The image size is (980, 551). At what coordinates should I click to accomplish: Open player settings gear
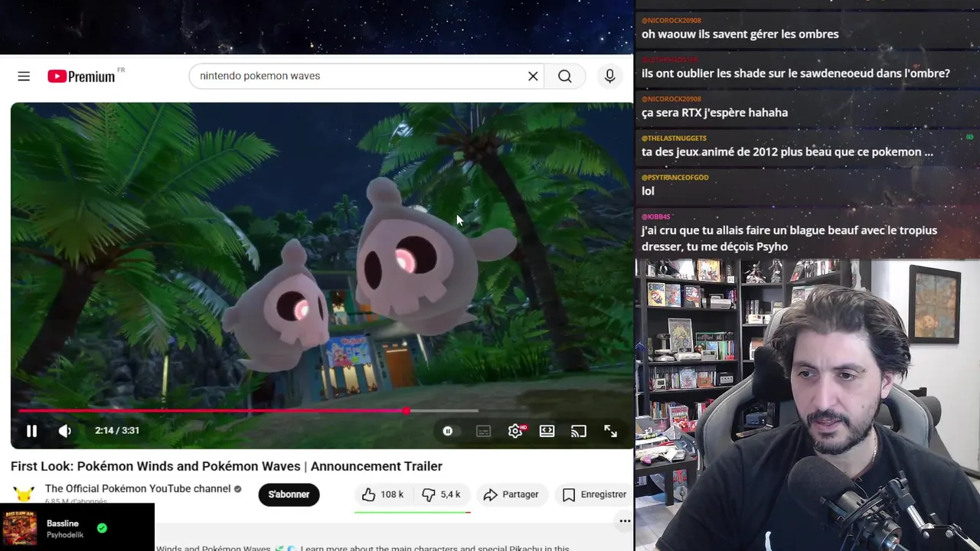(x=516, y=431)
